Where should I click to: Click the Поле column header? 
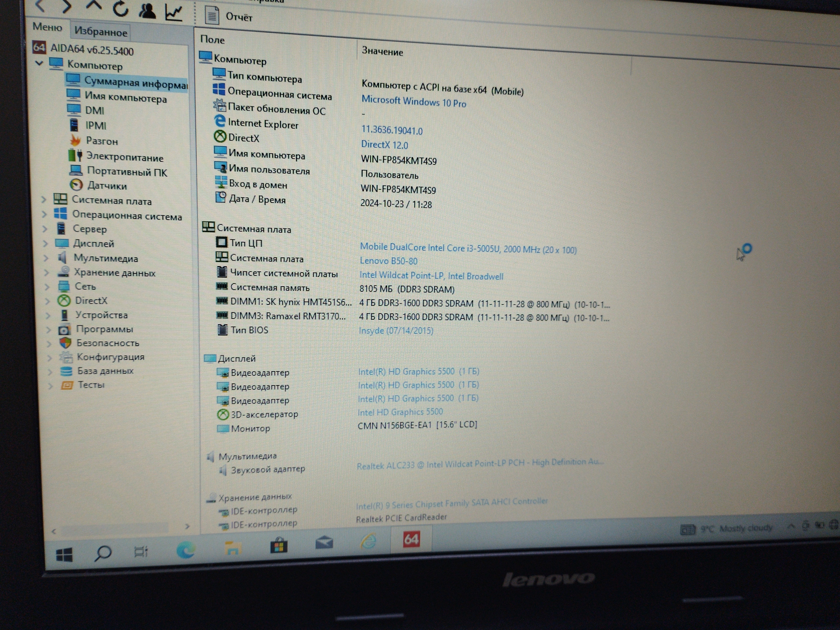point(213,39)
